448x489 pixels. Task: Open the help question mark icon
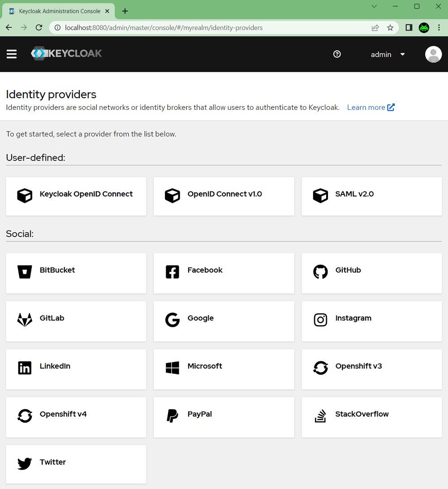(x=337, y=54)
